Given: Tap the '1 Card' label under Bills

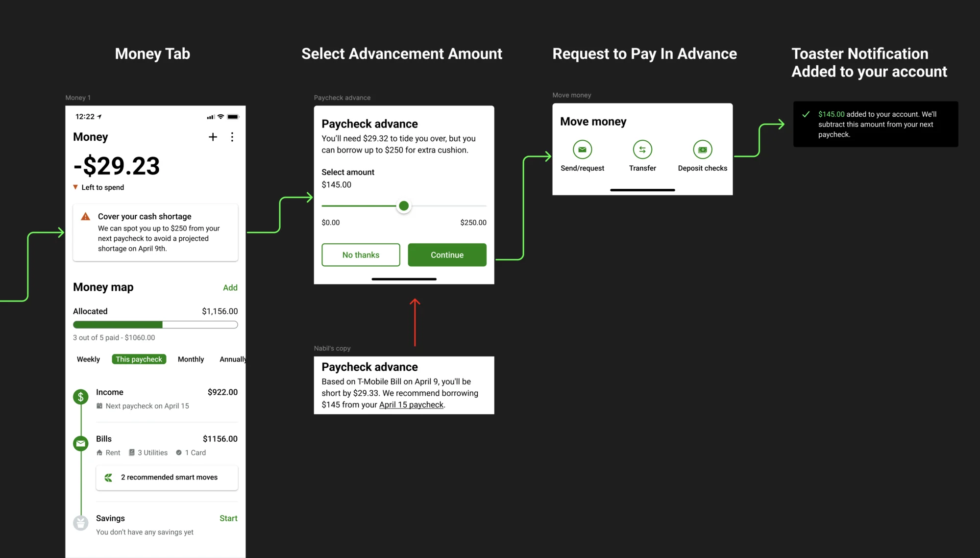Looking at the screenshot, I should (x=196, y=453).
